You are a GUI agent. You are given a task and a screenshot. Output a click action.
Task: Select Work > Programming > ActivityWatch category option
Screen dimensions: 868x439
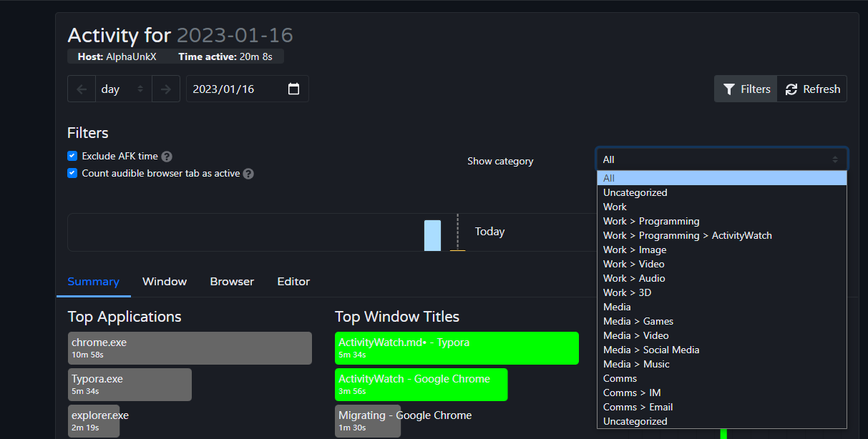tap(687, 235)
